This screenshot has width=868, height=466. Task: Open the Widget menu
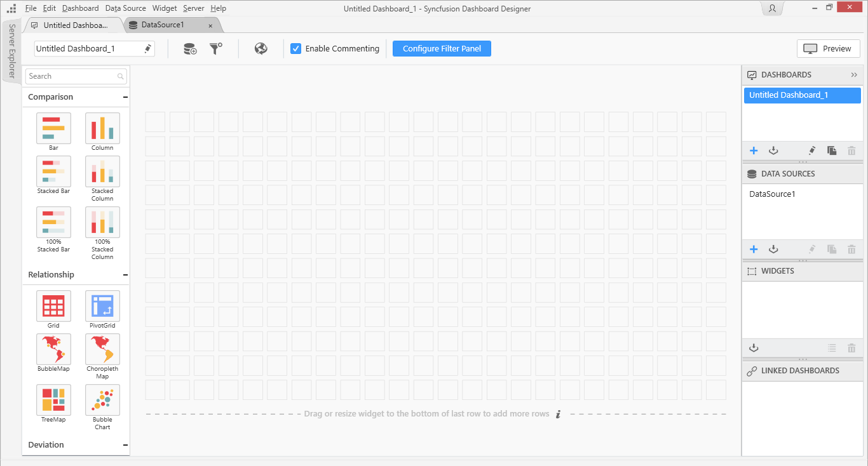coord(165,8)
